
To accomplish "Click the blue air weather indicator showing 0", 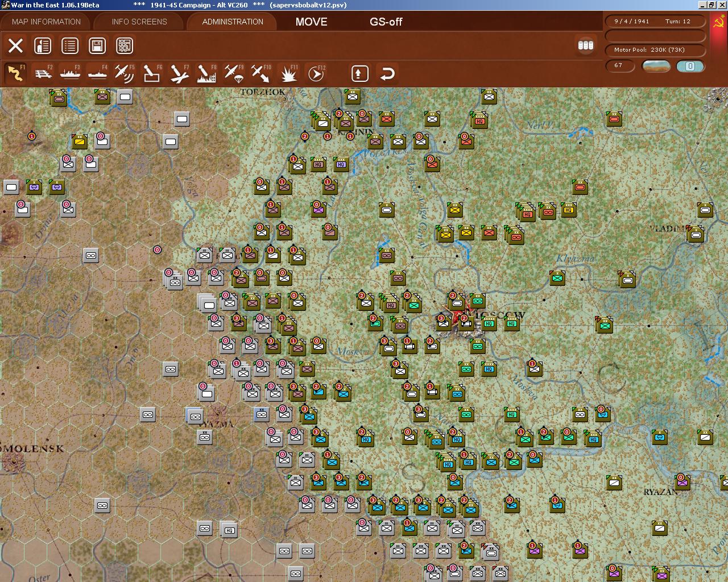I will pos(690,66).
